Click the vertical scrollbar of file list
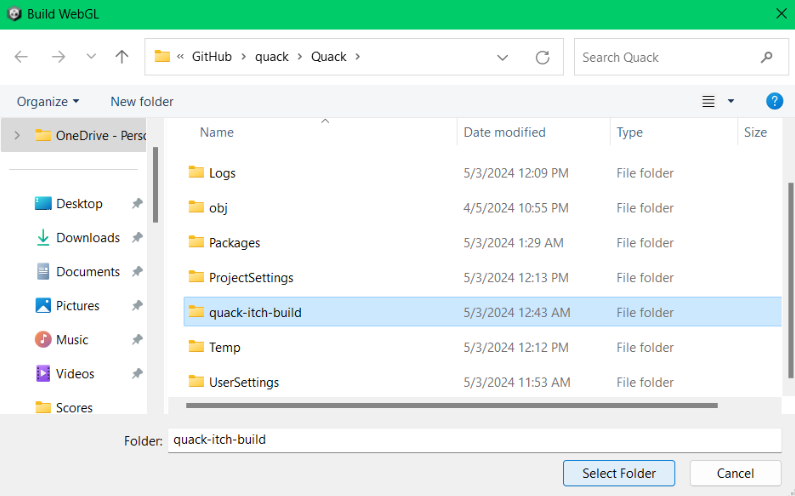This screenshot has height=496, width=795. [x=790, y=280]
